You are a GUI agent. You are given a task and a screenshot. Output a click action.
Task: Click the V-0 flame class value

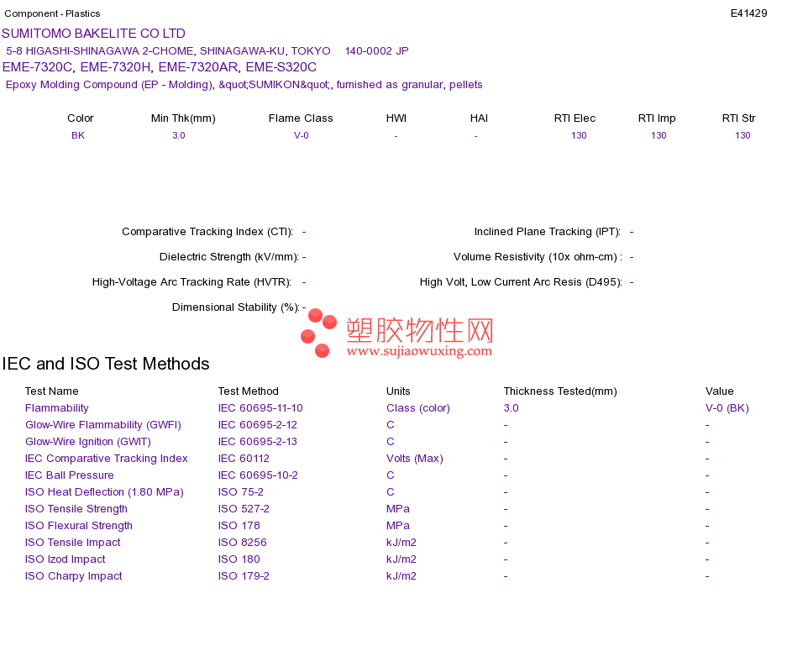point(302,135)
